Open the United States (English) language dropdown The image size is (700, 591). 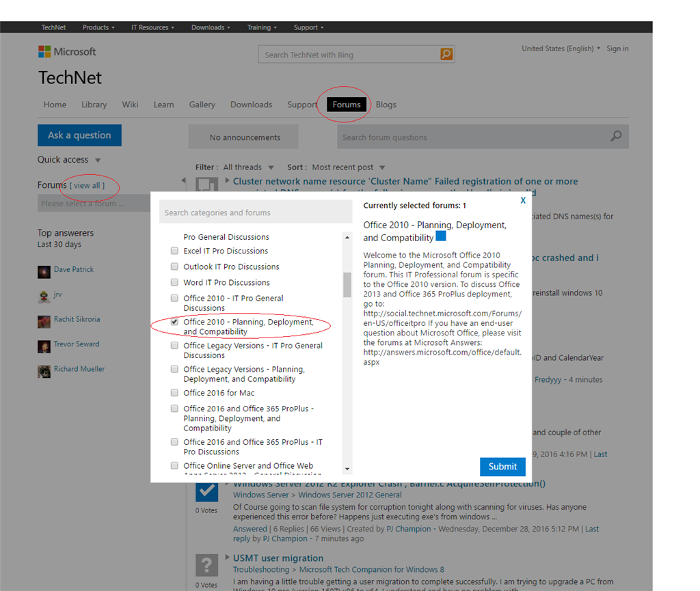[x=561, y=49]
